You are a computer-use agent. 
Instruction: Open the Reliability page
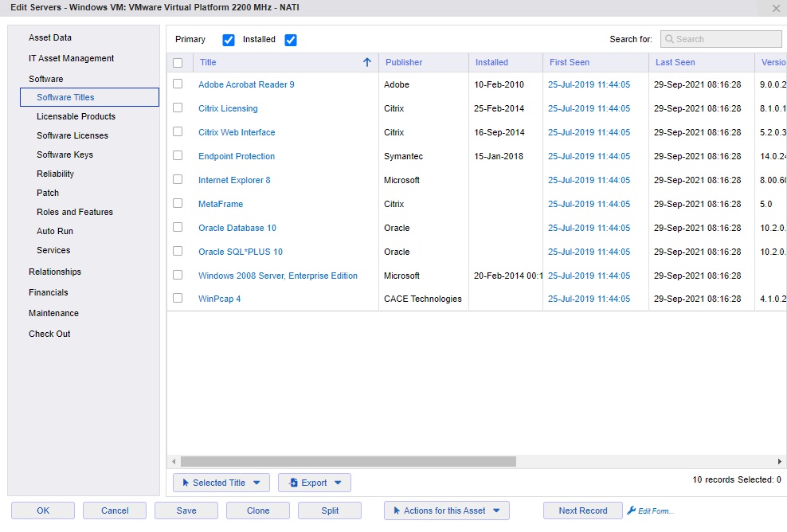pos(55,174)
